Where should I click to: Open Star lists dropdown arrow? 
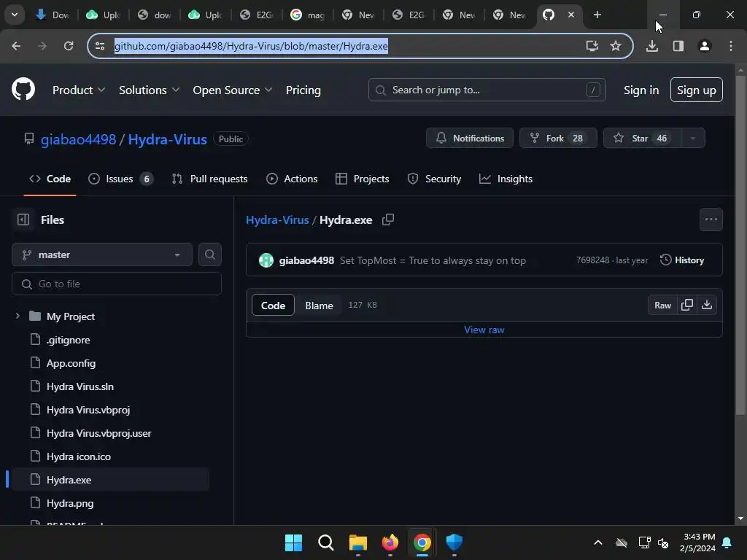[x=693, y=138]
